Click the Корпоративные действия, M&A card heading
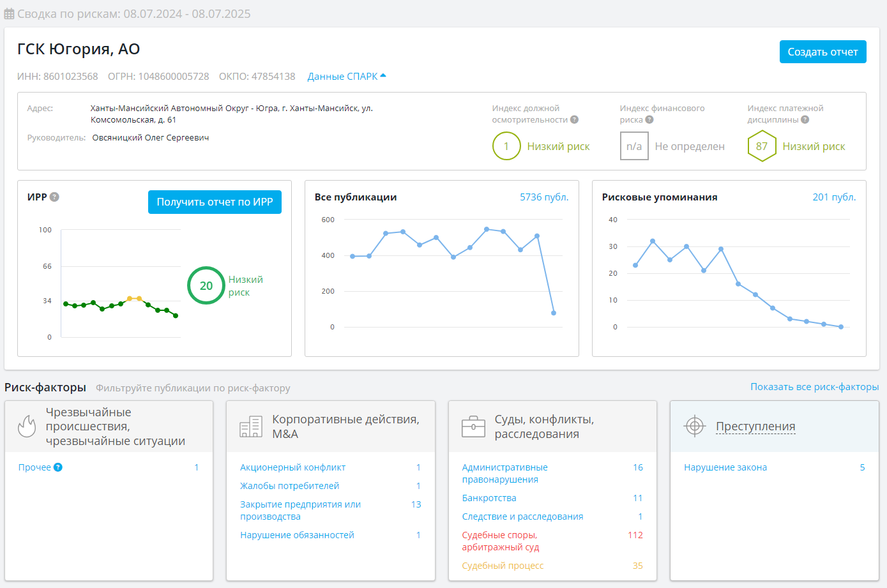Image resolution: width=887 pixels, height=588 pixels. (345, 426)
